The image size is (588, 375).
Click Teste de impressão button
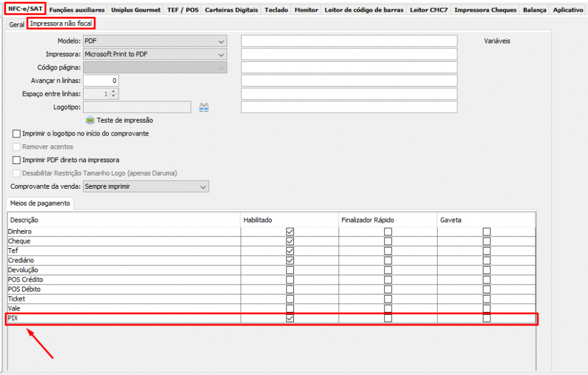pos(119,121)
